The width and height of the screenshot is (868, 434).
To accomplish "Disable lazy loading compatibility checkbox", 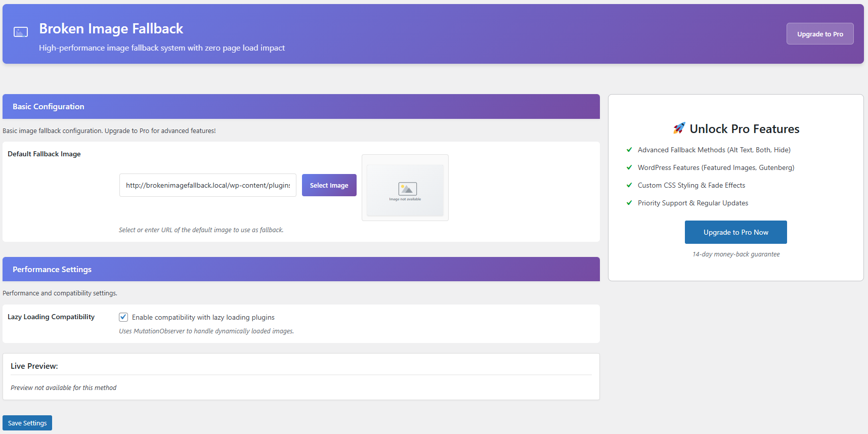I will pyautogui.click(x=123, y=317).
